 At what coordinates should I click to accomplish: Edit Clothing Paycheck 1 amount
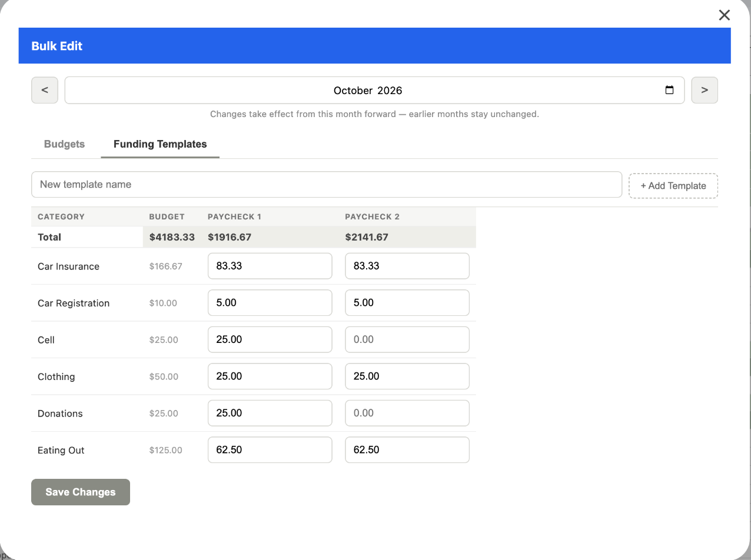coord(270,376)
